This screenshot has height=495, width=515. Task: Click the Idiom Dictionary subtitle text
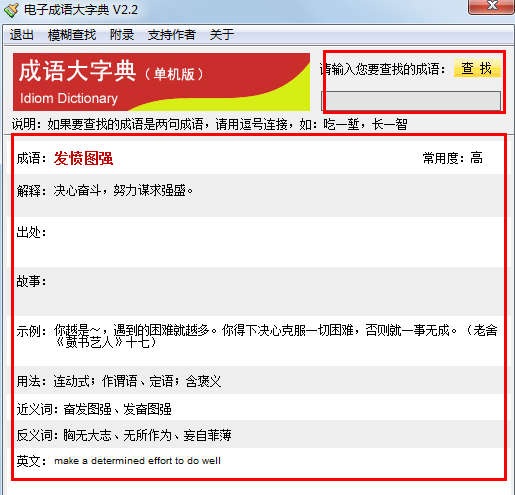(69, 98)
